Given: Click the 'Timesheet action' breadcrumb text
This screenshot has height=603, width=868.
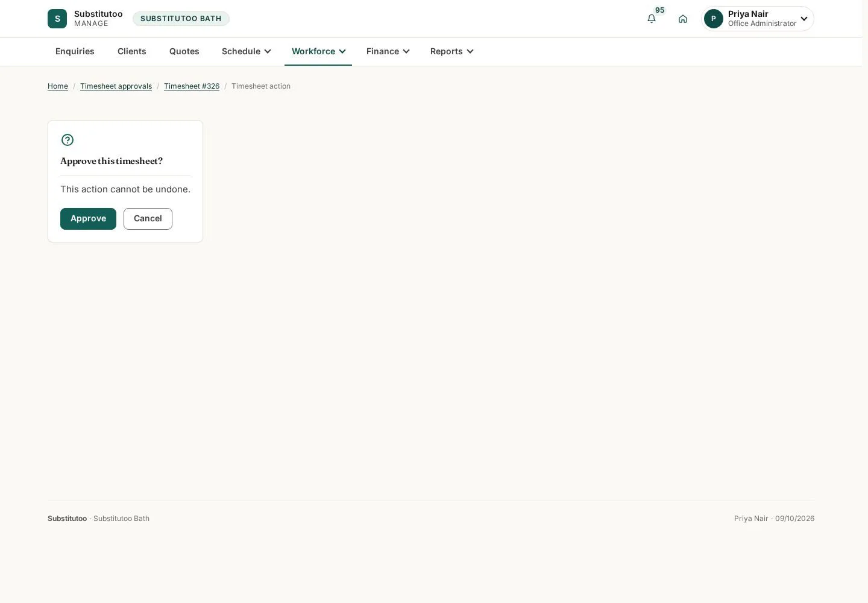Looking at the screenshot, I should coord(261,86).
